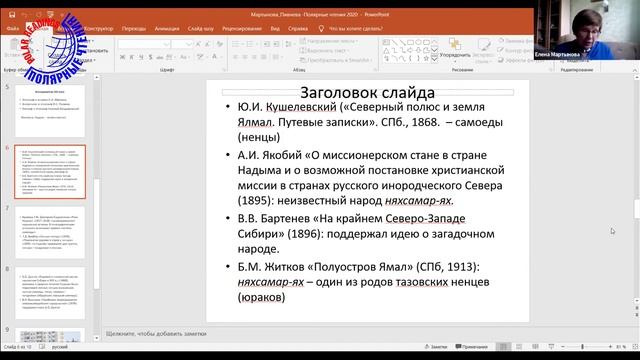Open the change case Aa dropdown
The width and height of the screenshot is (640, 360).
(x=185, y=57)
